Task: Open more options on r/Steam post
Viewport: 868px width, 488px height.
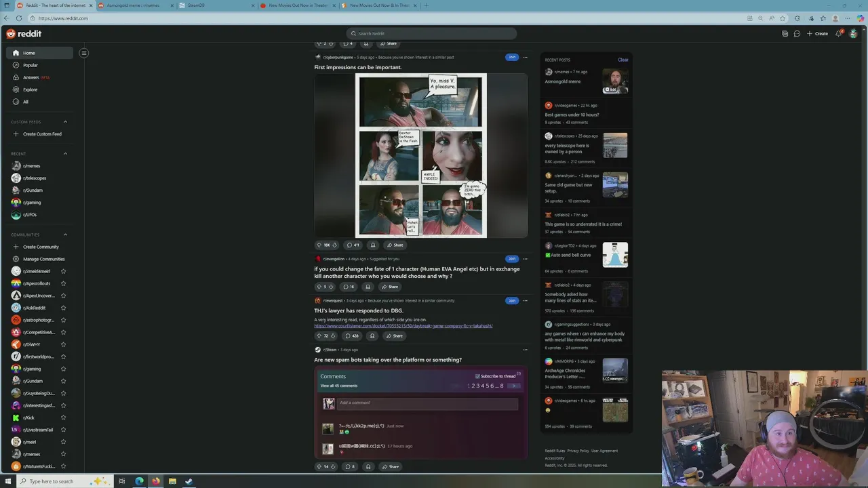Action: 525,350
